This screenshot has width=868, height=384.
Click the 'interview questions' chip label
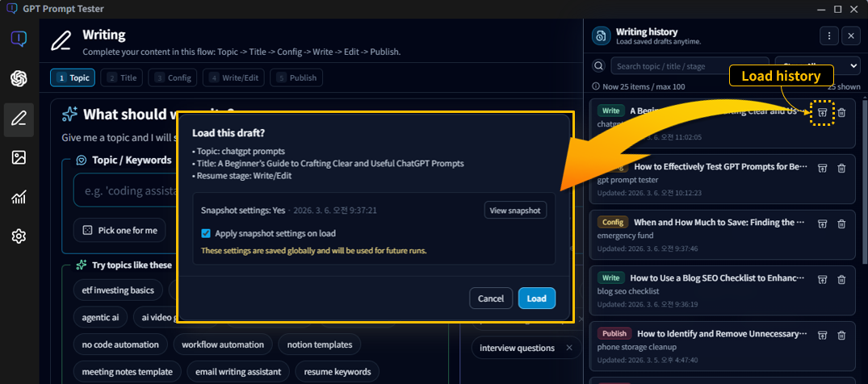coord(517,348)
